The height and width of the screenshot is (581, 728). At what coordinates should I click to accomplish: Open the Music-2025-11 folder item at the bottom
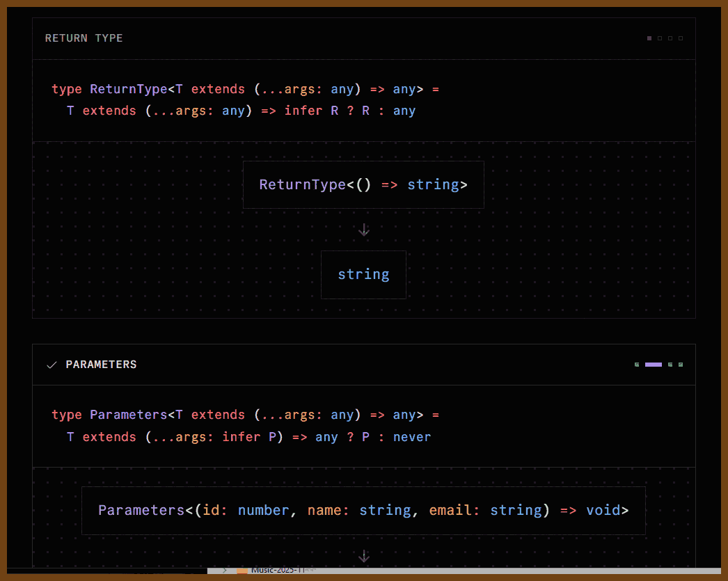tap(278, 570)
